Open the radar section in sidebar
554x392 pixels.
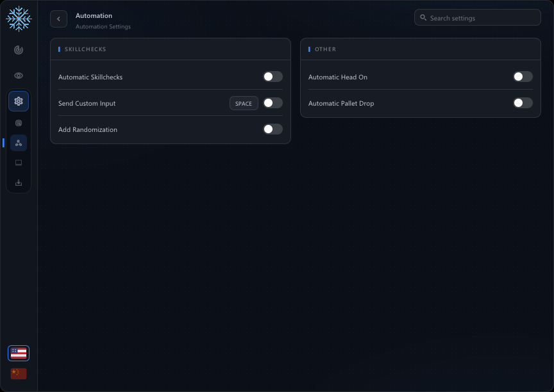[19, 50]
